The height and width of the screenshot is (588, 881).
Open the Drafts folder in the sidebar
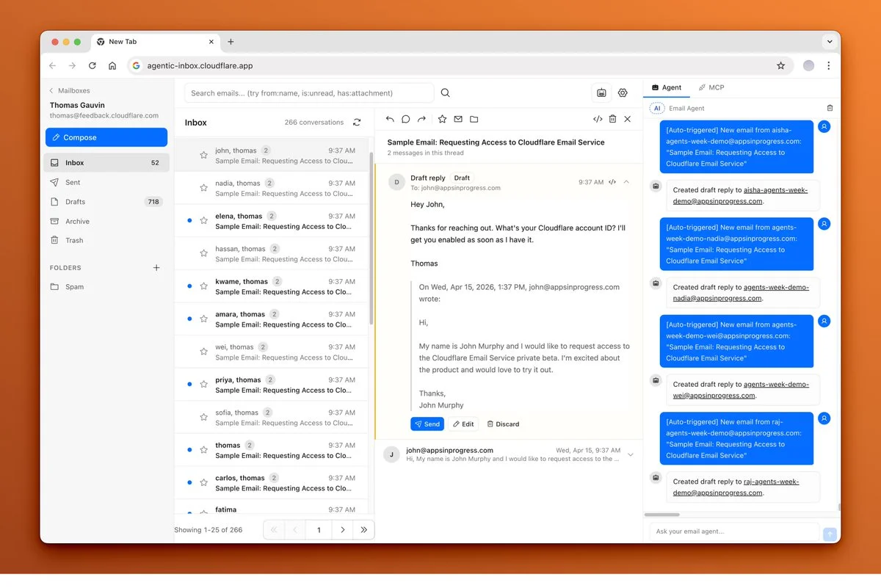click(x=75, y=202)
